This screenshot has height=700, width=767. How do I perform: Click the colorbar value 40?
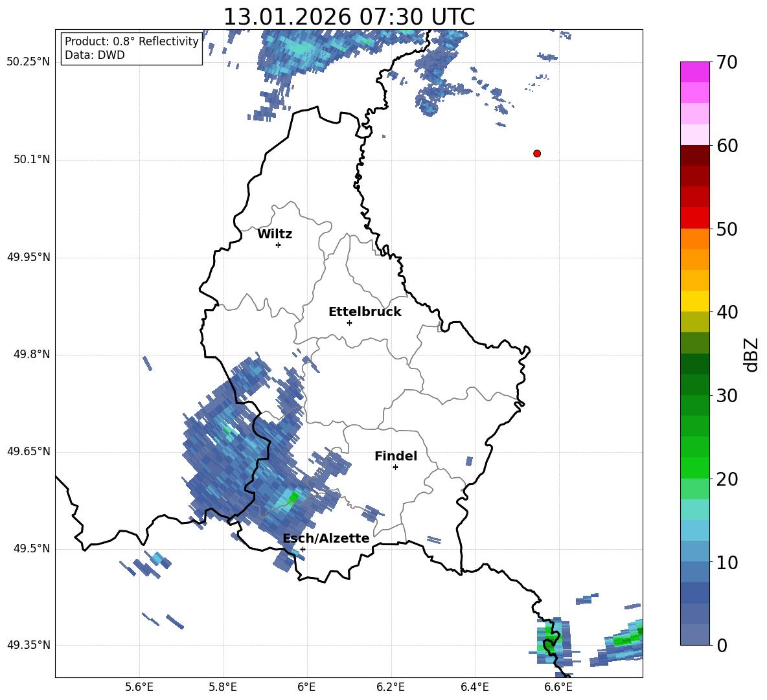[727, 312]
